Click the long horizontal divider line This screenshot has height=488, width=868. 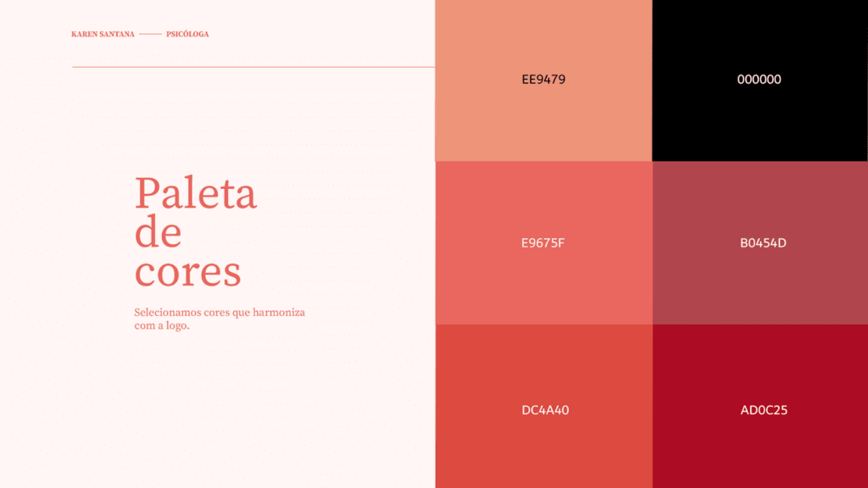coord(253,67)
